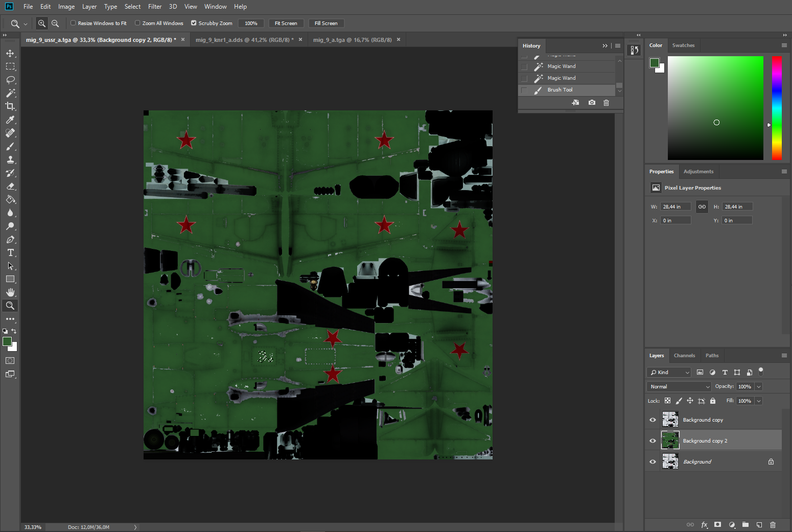Select the Magic Wand tool
Viewport: 792px width, 532px height.
tap(10, 93)
